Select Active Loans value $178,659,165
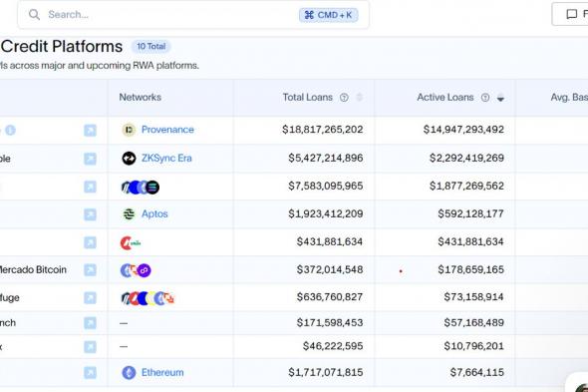Screen dimensions: 588x392 470,269
